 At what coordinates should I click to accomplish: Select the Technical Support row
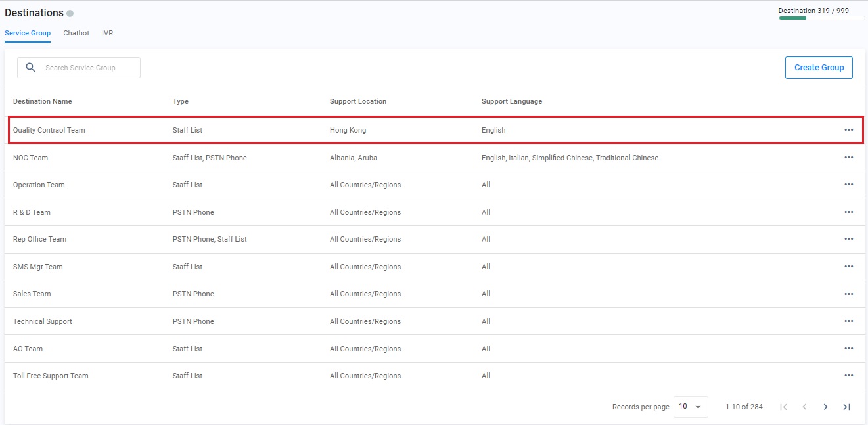[x=43, y=321]
